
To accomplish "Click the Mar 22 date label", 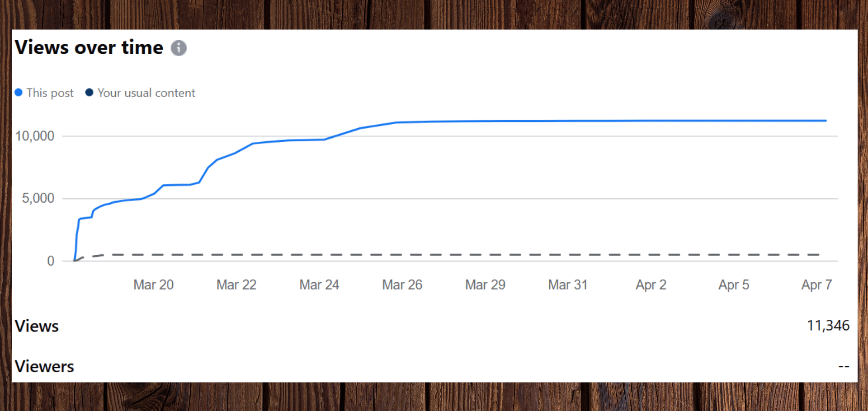I will (x=236, y=285).
